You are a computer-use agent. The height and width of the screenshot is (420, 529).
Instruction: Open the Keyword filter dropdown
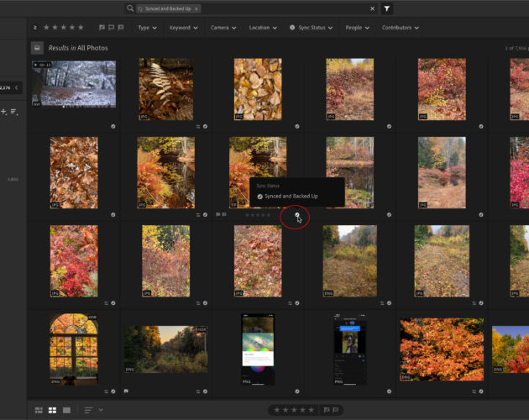point(183,28)
